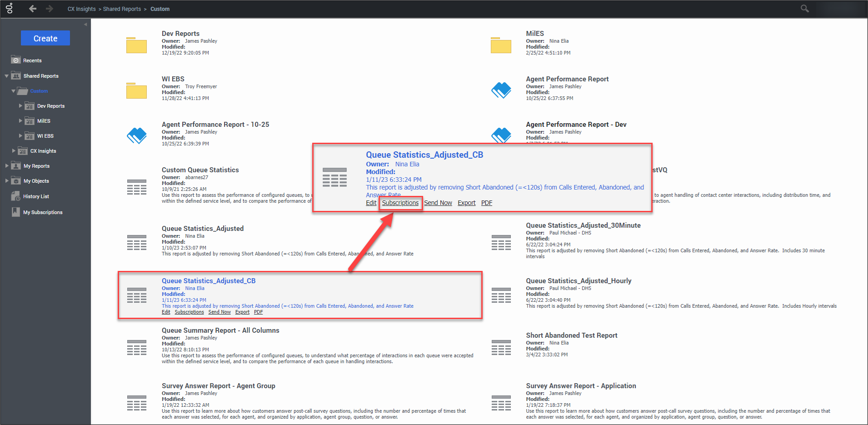Screen dimensions: 868x425
Task: Click the Short Abandoned Test Report icon
Action: coord(501,347)
